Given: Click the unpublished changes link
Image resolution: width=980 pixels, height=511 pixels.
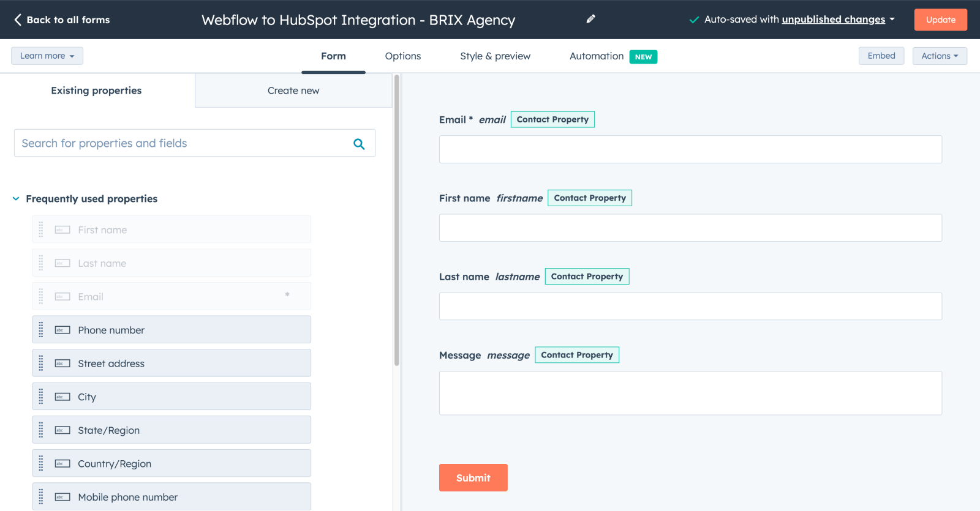Looking at the screenshot, I should (x=834, y=20).
